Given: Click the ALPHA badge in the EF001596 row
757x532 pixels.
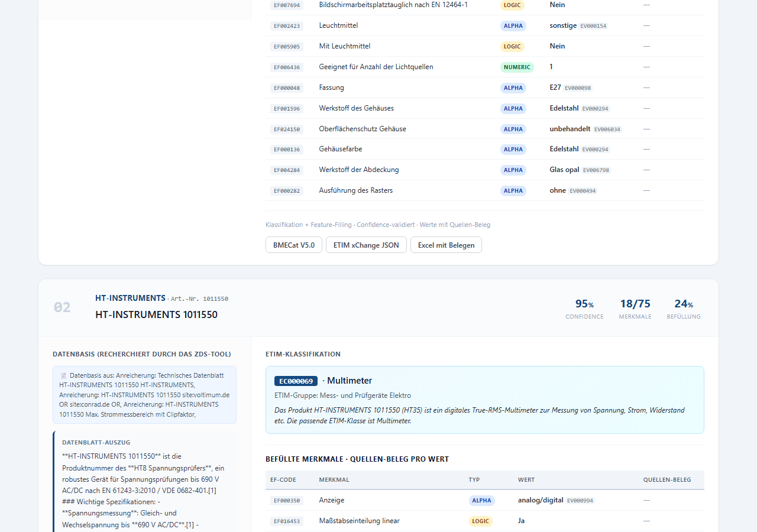Looking at the screenshot, I should click(513, 109).
